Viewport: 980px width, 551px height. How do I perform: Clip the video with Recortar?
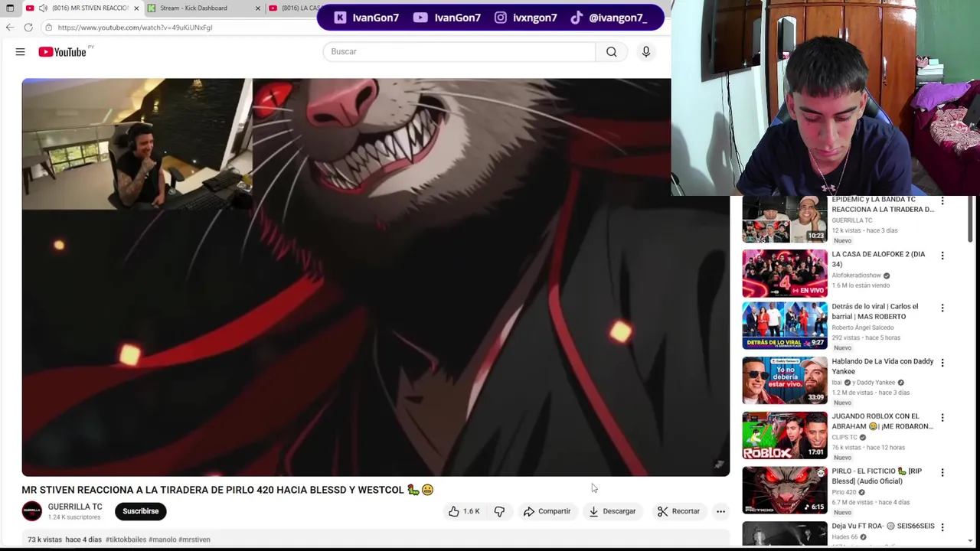[678, 511]
